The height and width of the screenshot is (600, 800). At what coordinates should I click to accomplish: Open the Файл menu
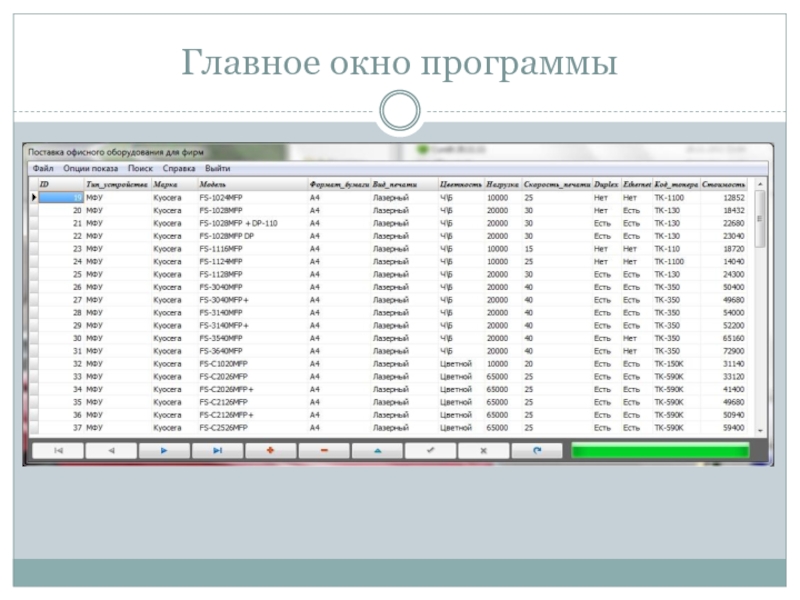[43, 169]
